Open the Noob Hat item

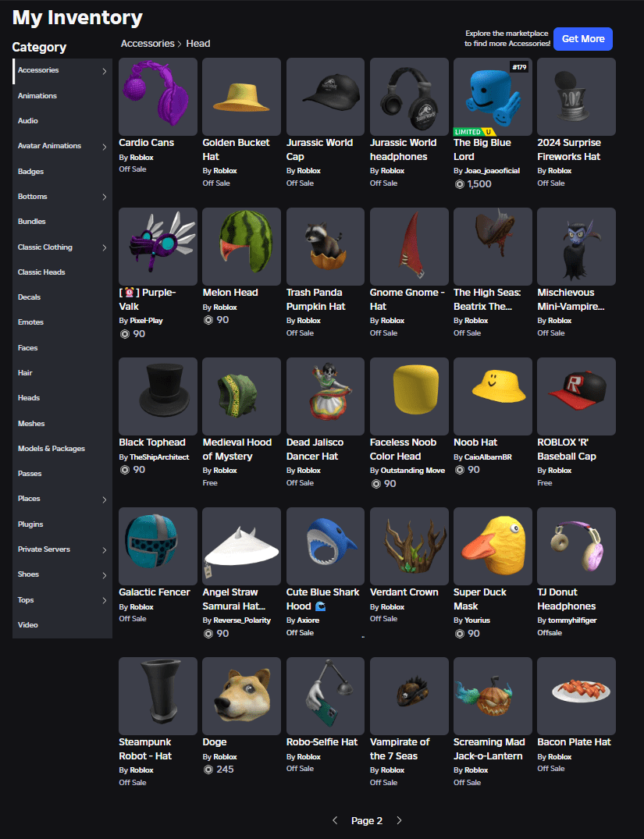492,396
